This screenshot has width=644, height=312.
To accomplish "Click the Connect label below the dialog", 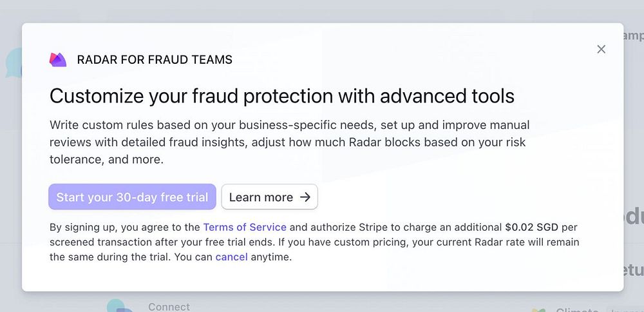I will (169, 307).
